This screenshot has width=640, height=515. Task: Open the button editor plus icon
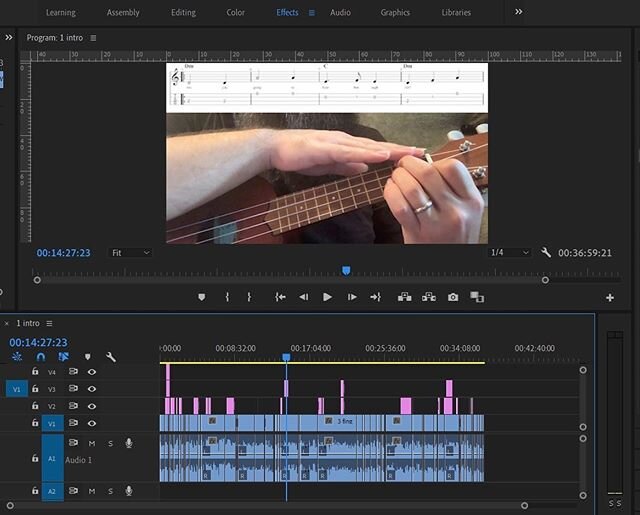[610, 298]
